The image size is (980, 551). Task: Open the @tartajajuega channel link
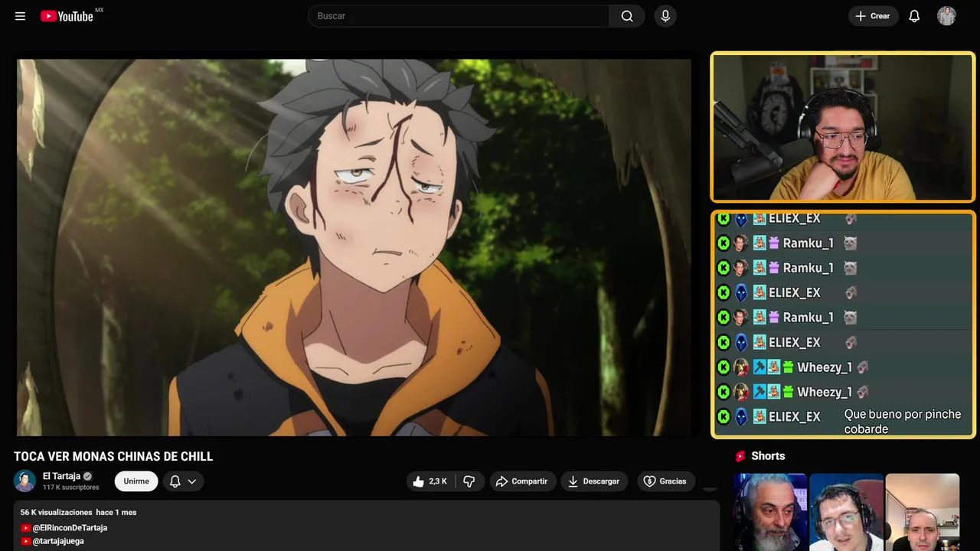coord(58,541)
